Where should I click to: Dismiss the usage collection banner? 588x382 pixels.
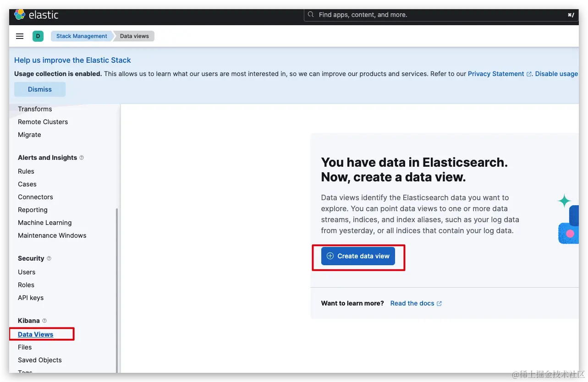[40, 89]
